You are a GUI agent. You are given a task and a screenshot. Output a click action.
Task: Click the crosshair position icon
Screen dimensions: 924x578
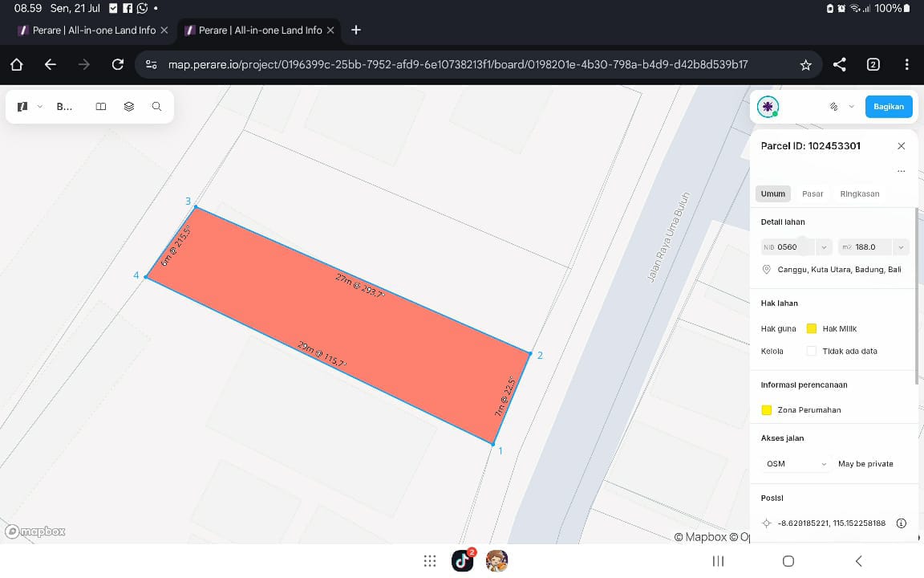click(x=766, y=523)
